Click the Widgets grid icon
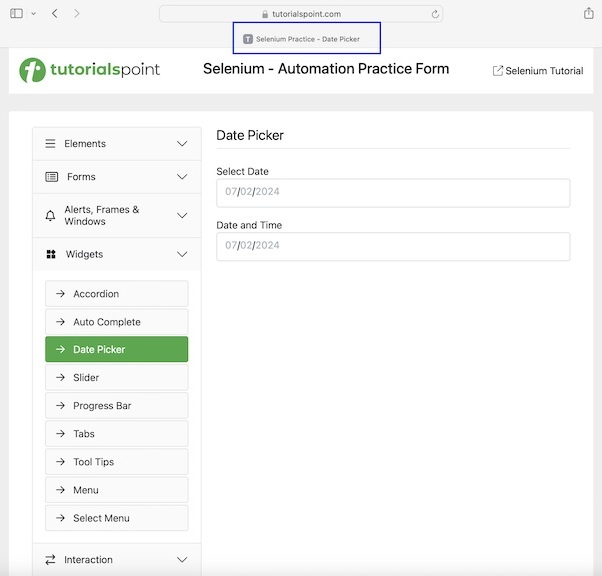602x576 pixels. click(51, 254)
